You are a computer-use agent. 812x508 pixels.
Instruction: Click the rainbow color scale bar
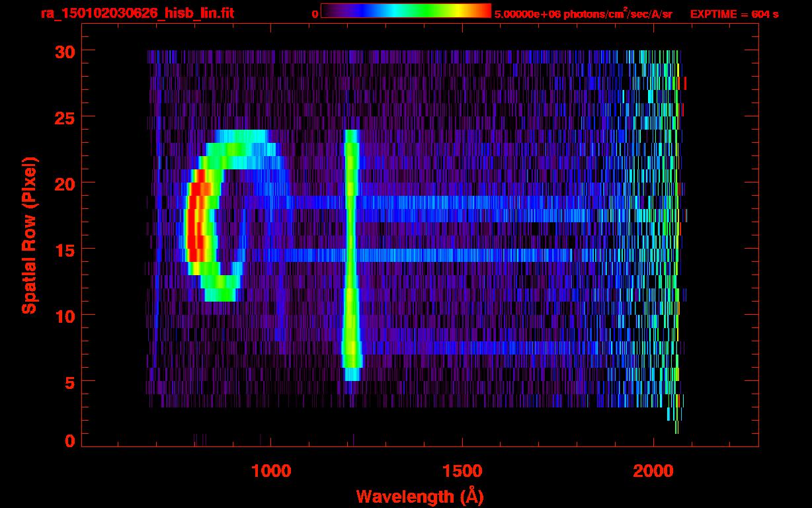406,11
